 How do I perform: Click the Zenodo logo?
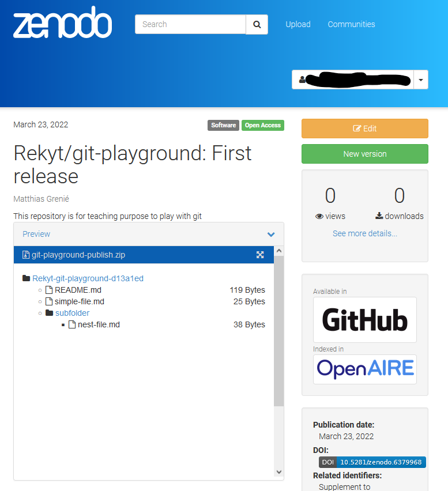(x=62, y=22)
